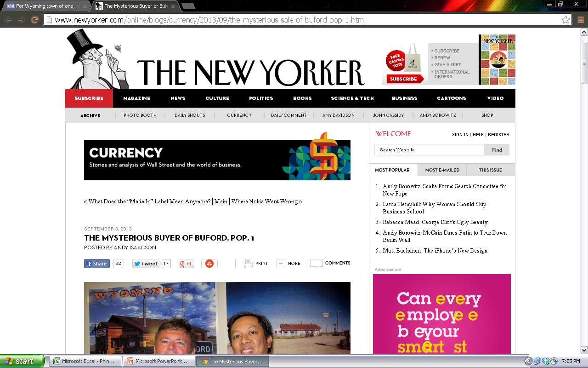Open the Cartoons section
This screenshot has width=588, height=368.
[452, 98]
